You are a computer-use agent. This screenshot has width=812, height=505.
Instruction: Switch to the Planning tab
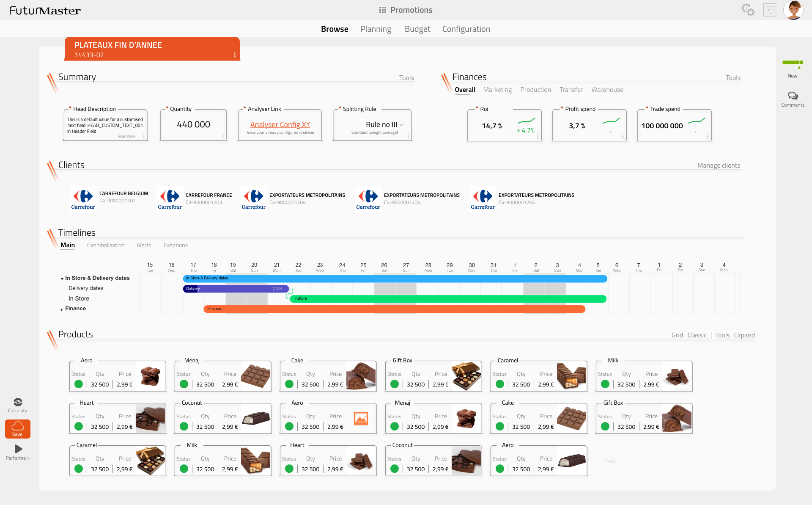[x=376, y=29]
